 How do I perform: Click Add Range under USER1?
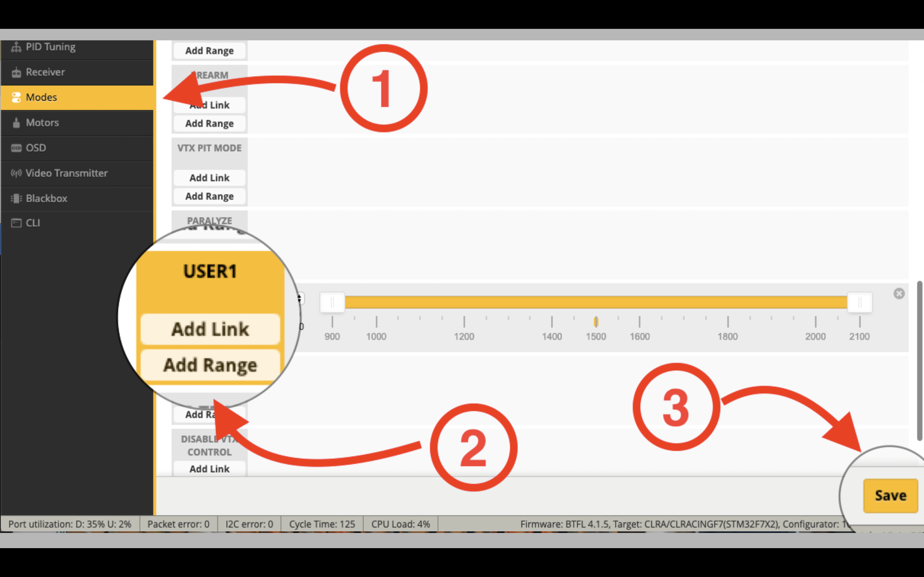[x=210, y=365]
